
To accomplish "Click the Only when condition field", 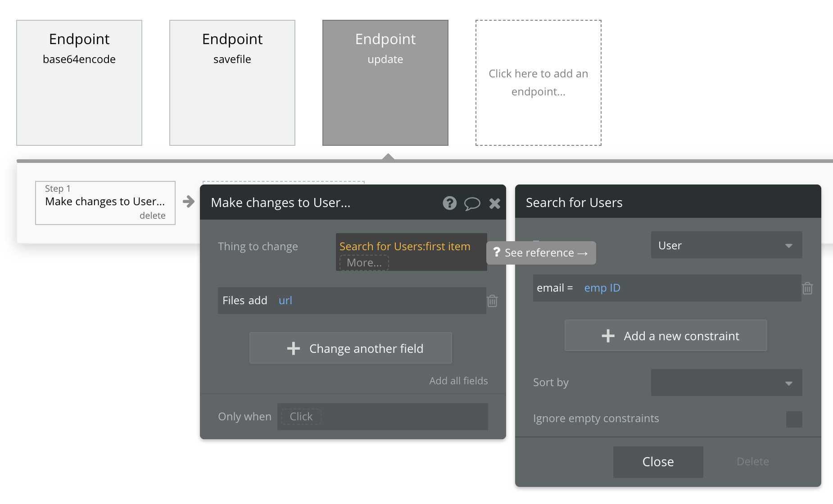I will pos(382,417).
